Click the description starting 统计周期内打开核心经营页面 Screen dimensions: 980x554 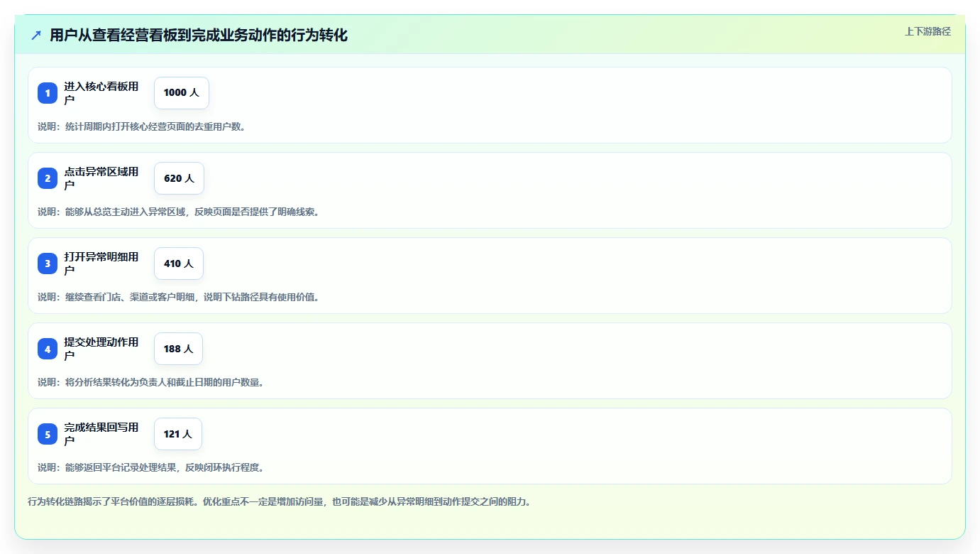(x=141, y=126)
